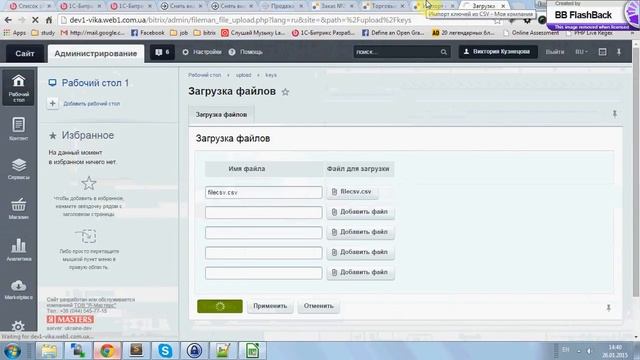This screenshot has width=640, height=360.
Task: Open the keys breadcrumb link
Action: (x=271, y=75)
